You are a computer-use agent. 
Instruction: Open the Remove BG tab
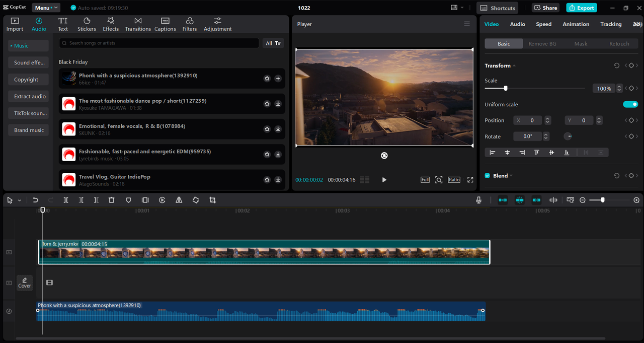coord(542,44)
